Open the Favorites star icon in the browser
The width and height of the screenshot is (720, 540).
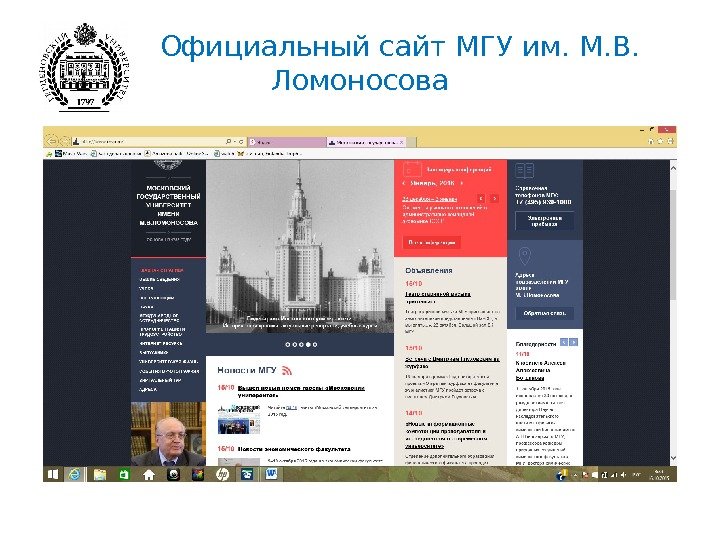coord(661,141)
